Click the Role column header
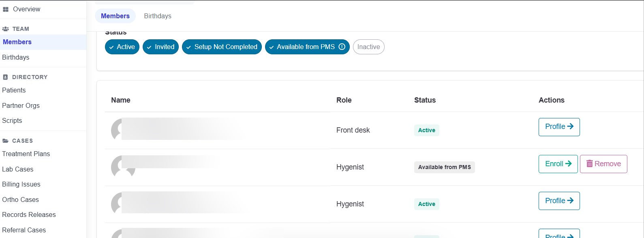Screen dimensions: 644x238 point(344,100)
